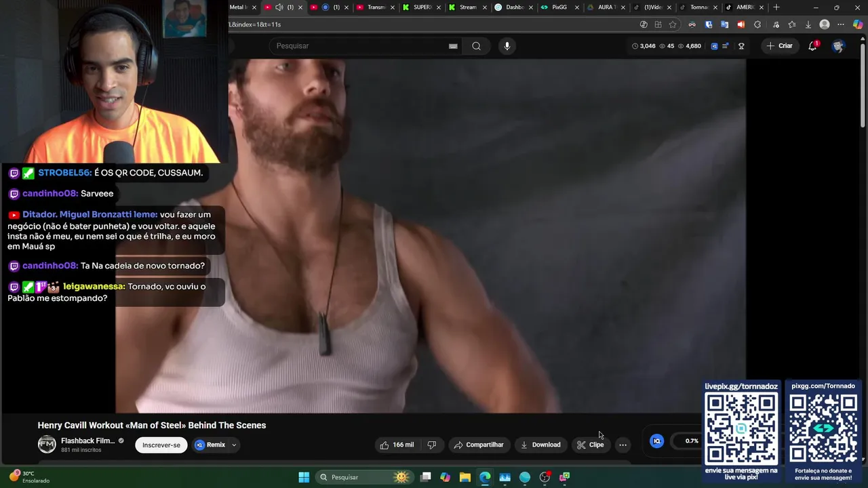Click the Compartilhar share button
The width and height of the screenshot is (868, 488).
click(x=479, y=445)
